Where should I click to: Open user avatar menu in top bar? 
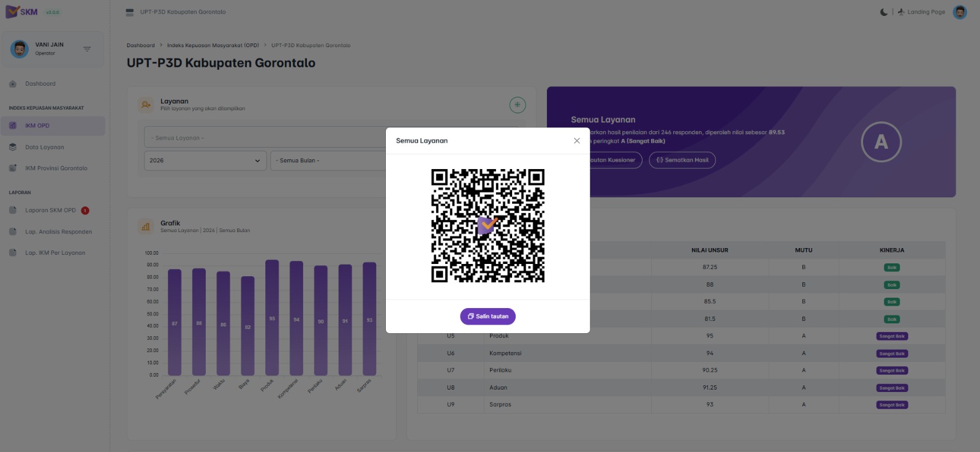[x=960, y=12]
